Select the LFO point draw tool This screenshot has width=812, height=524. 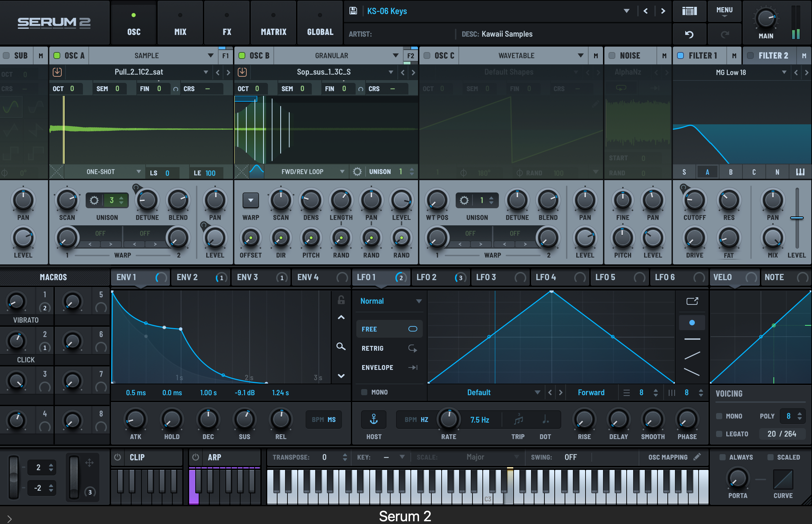click(x=692, y=323)
